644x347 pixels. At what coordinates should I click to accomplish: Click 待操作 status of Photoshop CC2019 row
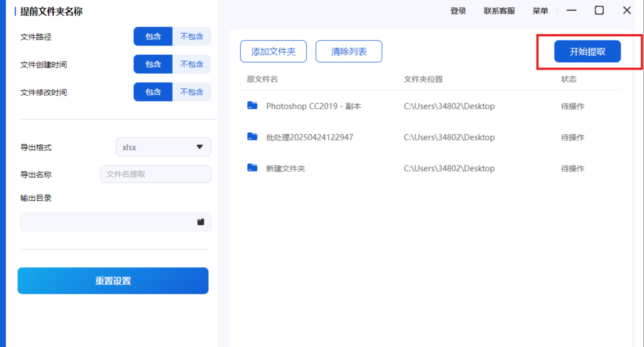tap(572, 106)
